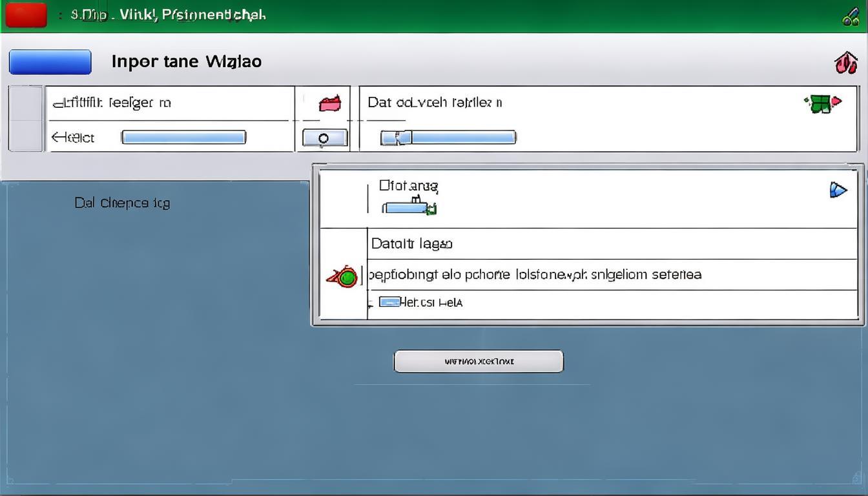Open the red folder icon in the middle column
The image size is (868, 496).
[329, 103]
